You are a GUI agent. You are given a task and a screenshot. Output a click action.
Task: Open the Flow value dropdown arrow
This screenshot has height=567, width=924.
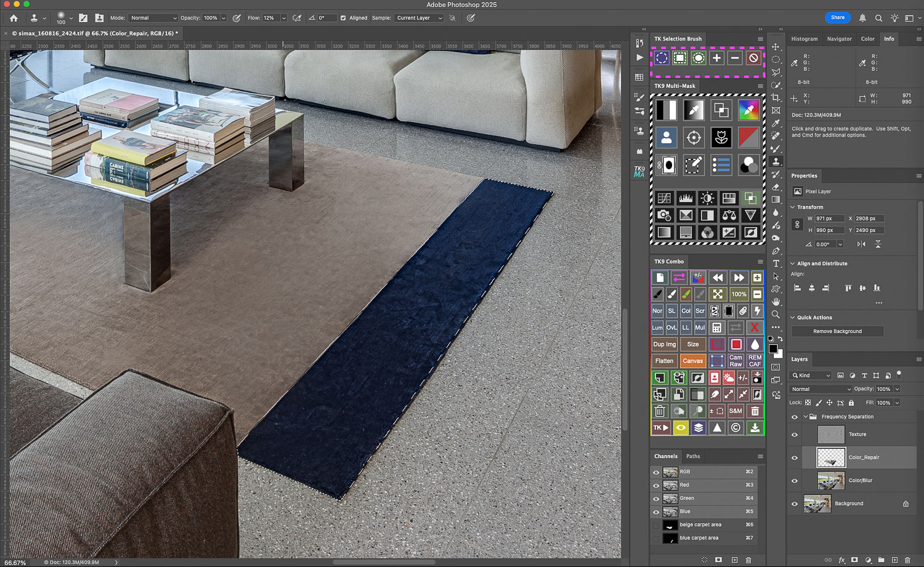(283, 18)
